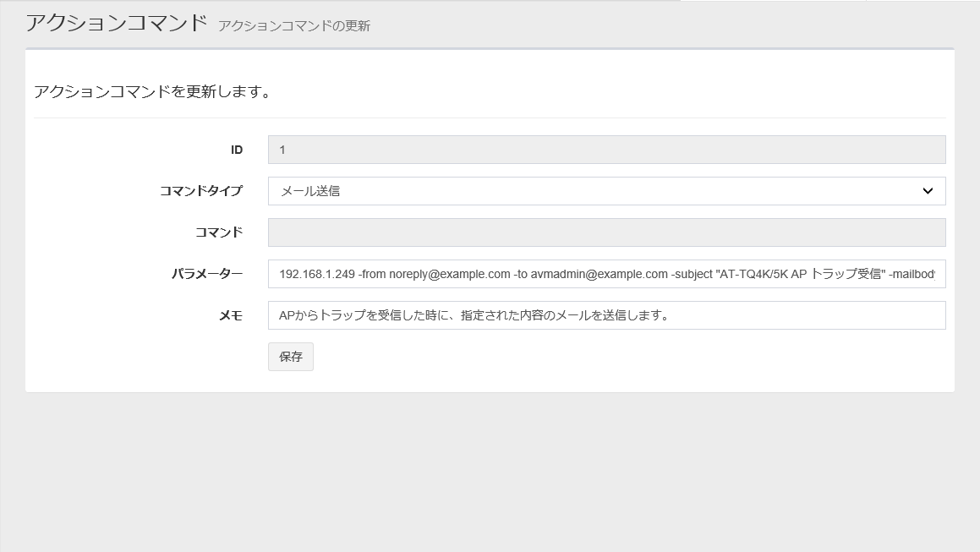Focus the メモ text field
This screenshot has height=552, width=980.
point(606,315)
